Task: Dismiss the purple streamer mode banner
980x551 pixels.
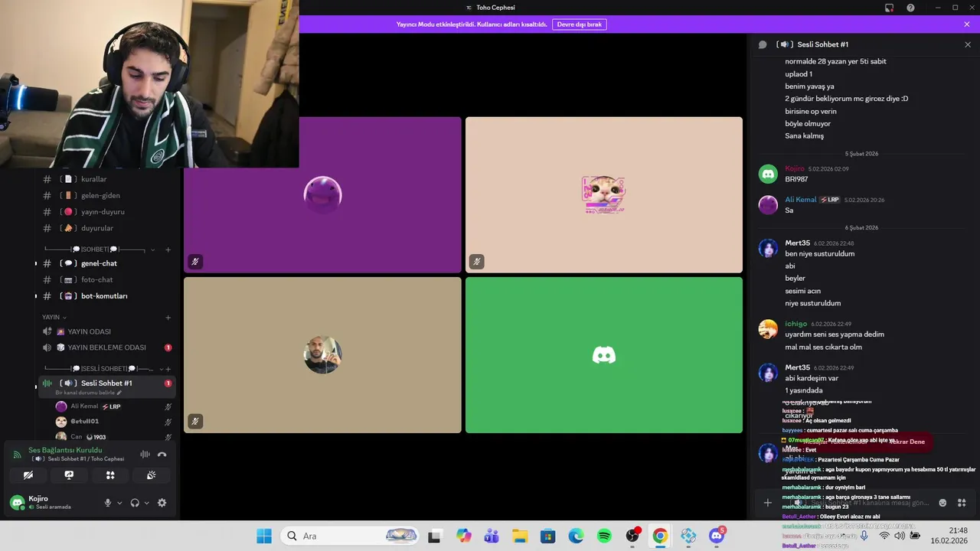Action: coord(967,24)
